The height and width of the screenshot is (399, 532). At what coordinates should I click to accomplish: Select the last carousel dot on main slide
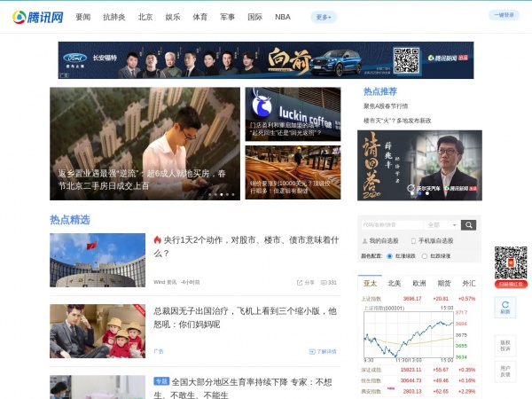pos(233,194)
